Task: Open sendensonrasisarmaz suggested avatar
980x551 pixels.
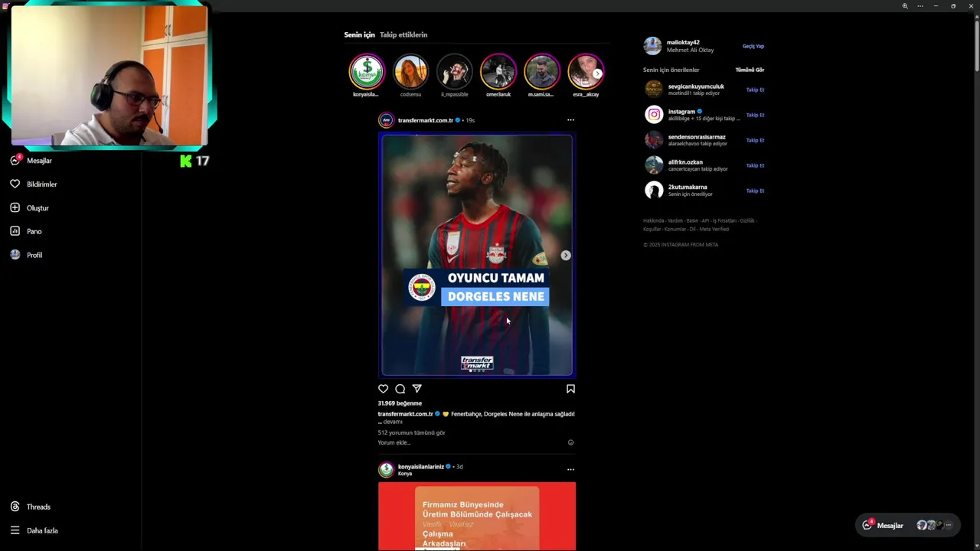Action: click(x=654, y=140)
